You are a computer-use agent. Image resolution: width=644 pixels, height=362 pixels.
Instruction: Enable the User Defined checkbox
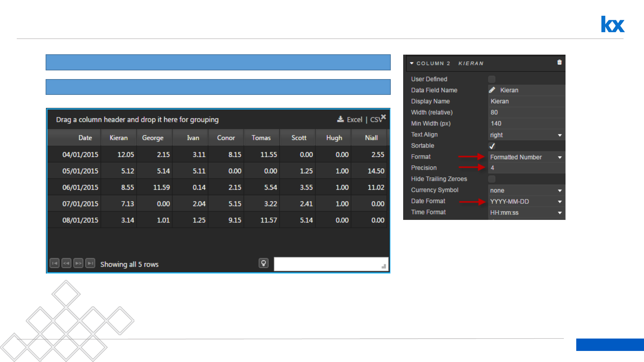click(x=492, y=79)
